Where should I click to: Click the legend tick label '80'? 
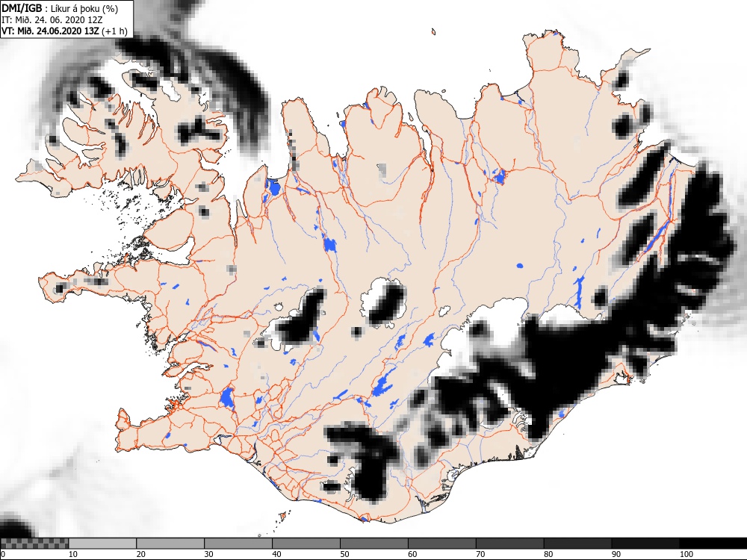[x=548, y=554]
